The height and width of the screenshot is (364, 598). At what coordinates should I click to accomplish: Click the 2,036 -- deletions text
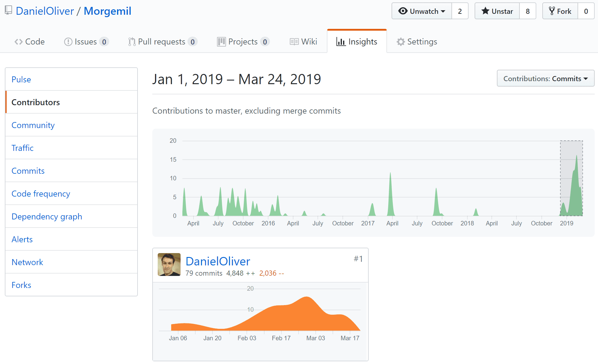272,273
